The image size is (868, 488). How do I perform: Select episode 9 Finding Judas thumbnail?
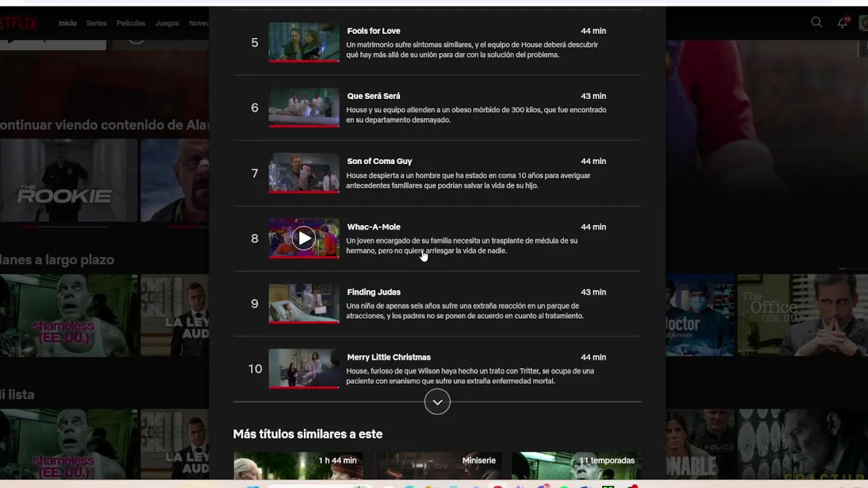pyautogui.click(x=304, y=303)
